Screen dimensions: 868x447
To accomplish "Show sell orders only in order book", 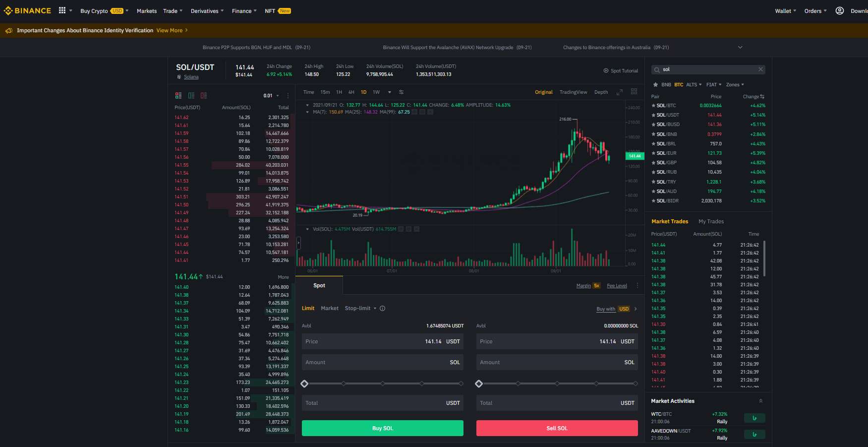I will (x=204, y=95).
